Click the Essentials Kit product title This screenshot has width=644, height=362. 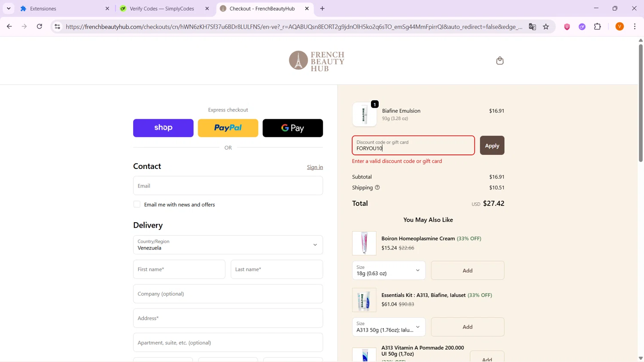click(423, 295)
